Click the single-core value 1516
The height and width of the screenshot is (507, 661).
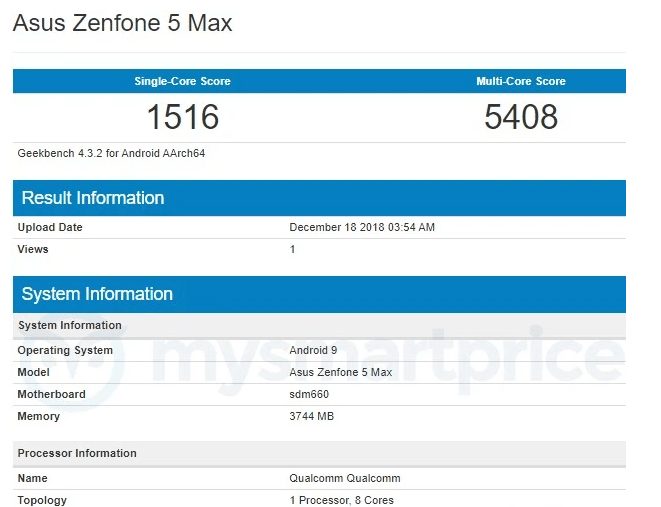click(x=183, y=117)
